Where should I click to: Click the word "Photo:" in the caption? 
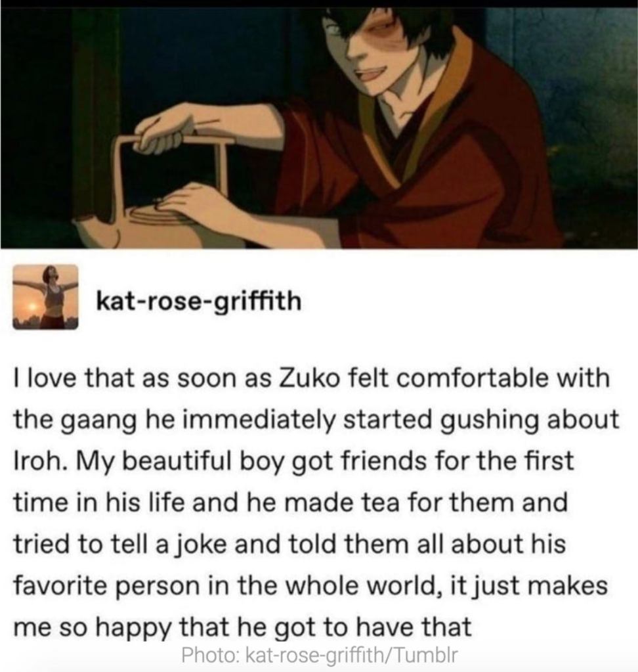pos(210,655)
